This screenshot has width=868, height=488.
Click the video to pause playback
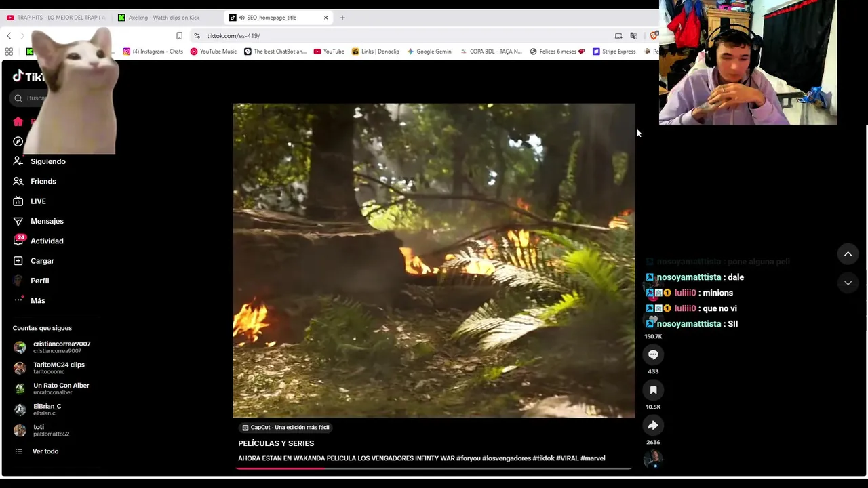click(x=434, y=260)
